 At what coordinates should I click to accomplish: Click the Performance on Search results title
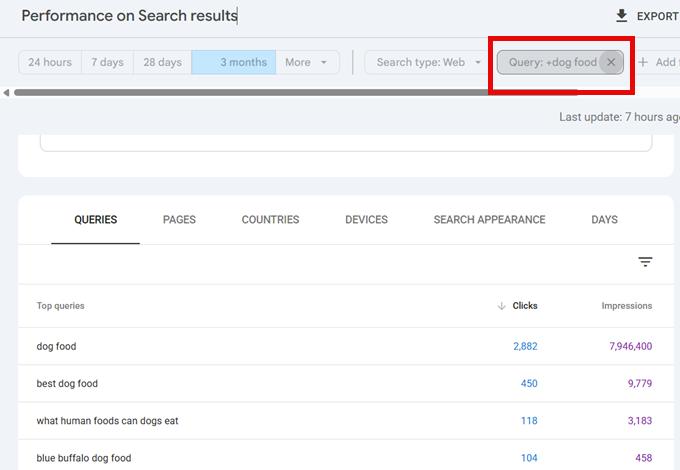pos(129,16)
